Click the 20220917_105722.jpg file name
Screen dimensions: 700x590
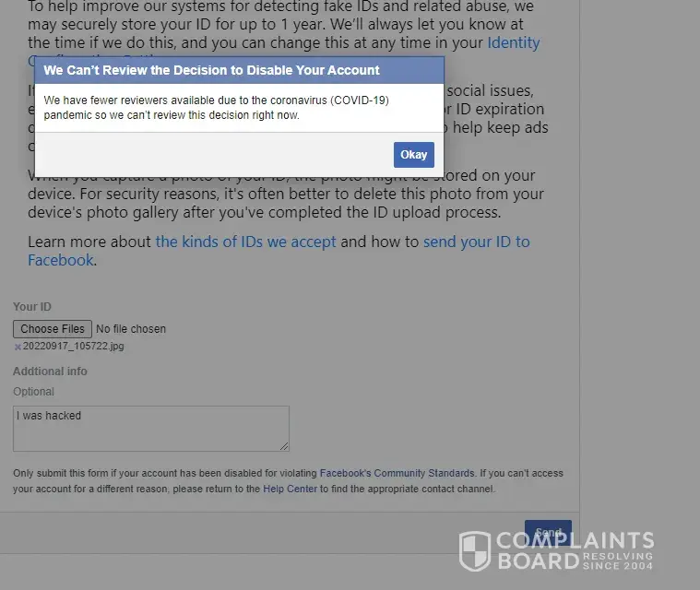(x=73, y=346)
